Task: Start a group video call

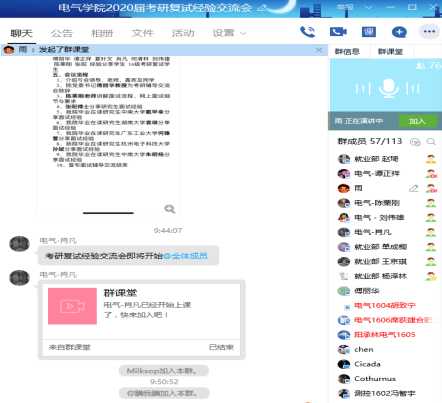Action: pos(338,32)
